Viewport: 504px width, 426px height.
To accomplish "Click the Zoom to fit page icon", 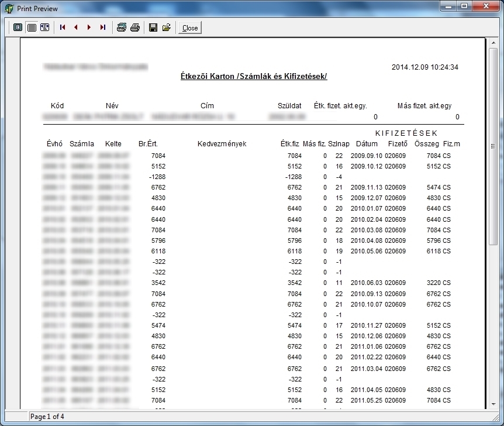I will pos(18,28).
